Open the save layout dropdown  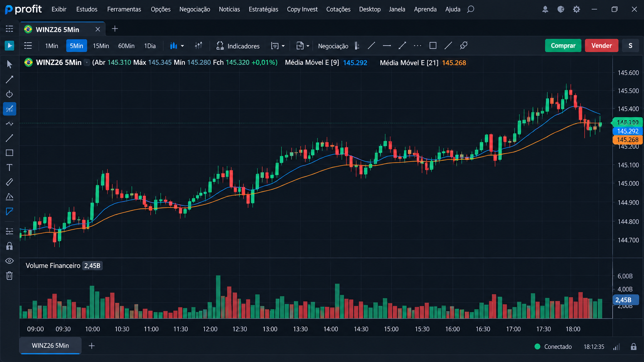pos(303,46)
